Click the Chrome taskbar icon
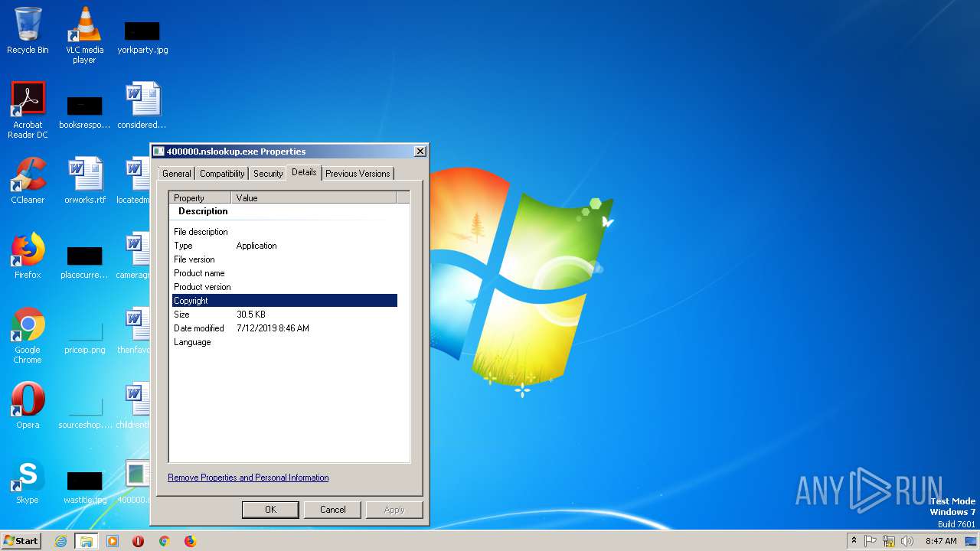The width and height of the screenshot is (980, 551). [x=164, y=541]
